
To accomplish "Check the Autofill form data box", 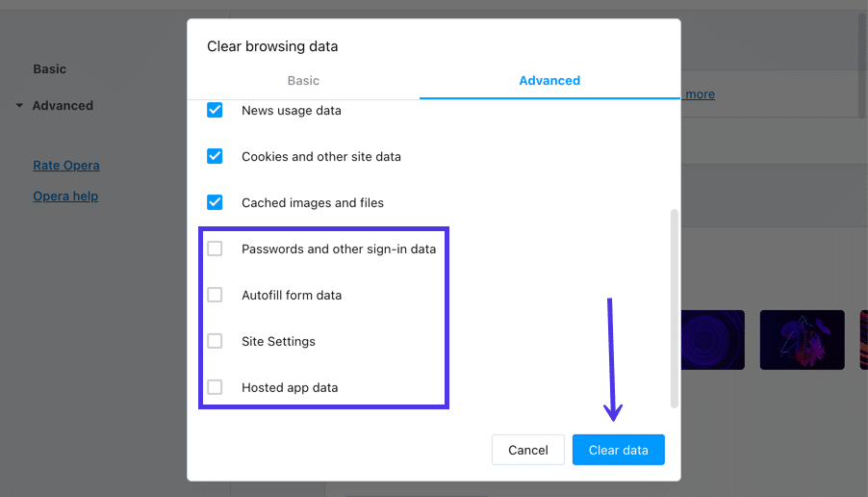I will pyautogui.click(x=215, y=296).
